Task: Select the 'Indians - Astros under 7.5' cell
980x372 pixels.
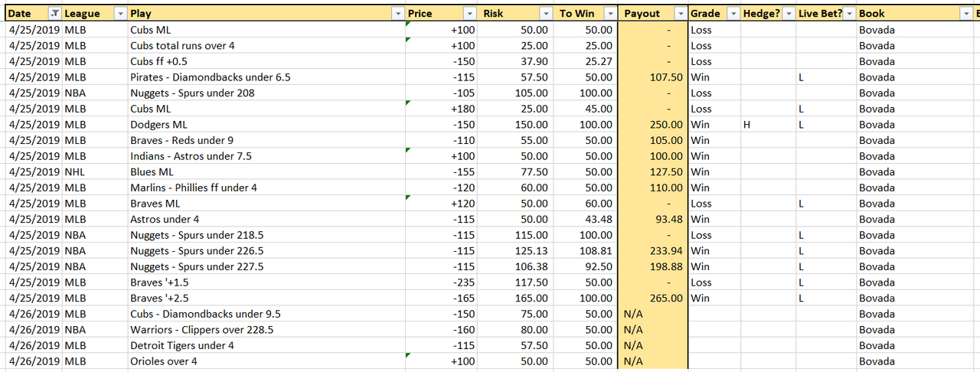Action: [266, 156]
